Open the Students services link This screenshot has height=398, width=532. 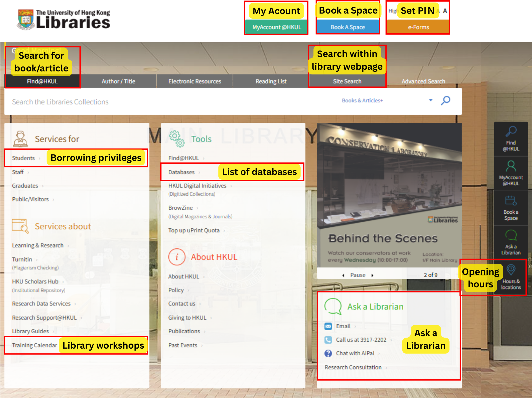(x=23, y=158)
